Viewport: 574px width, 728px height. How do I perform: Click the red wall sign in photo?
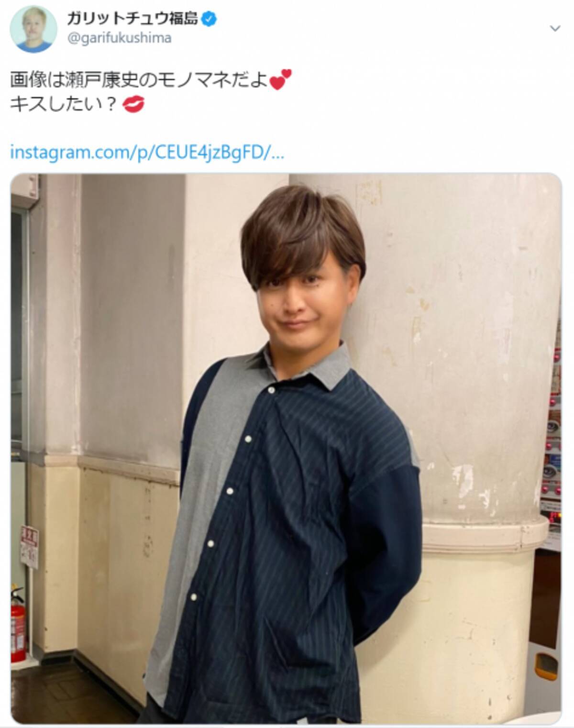coord(29,546)
